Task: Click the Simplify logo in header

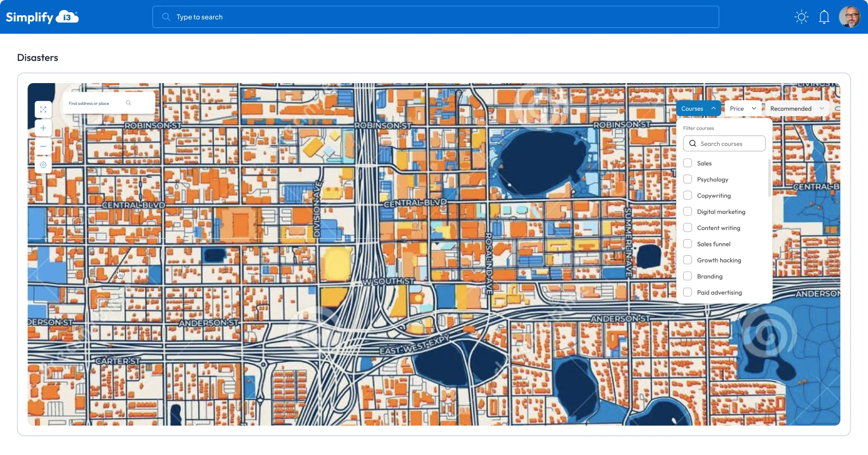Action: click(42, 17)
